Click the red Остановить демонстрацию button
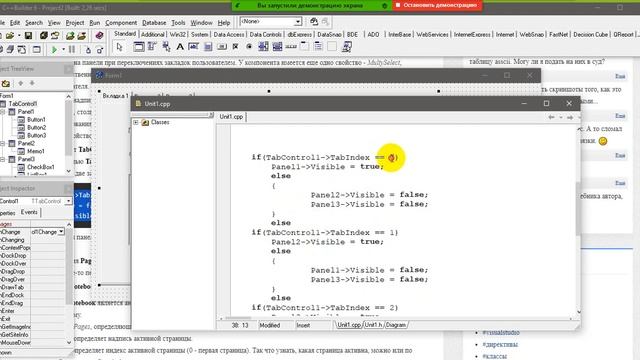 437,5
